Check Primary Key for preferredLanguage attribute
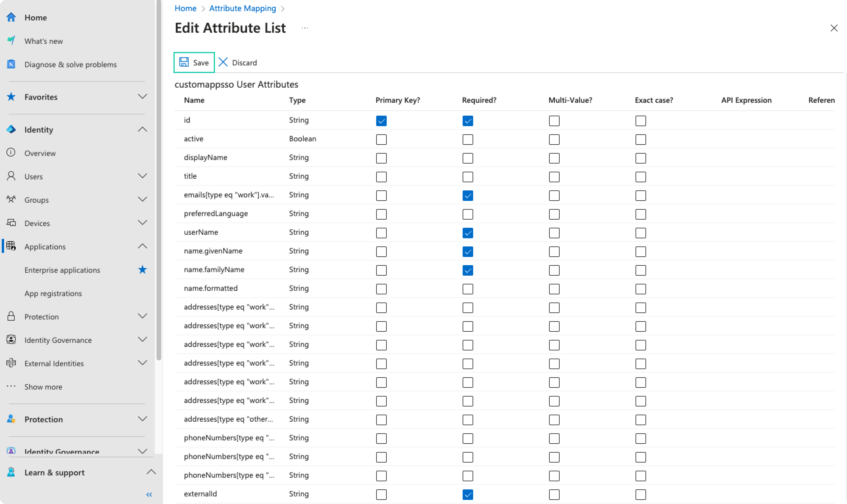The width and height of the screenshot is (847, 504). 381,214
